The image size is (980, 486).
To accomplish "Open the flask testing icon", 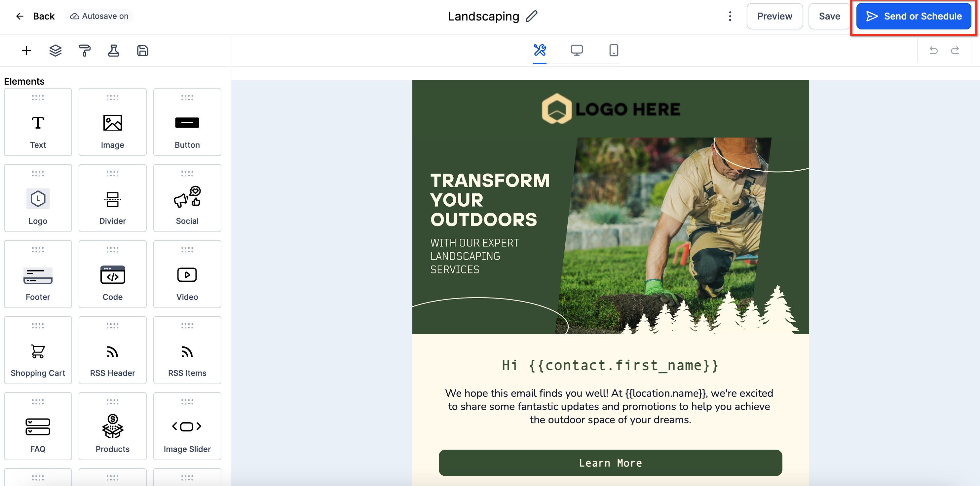I will pyautogui.click(x=113, y=51).
